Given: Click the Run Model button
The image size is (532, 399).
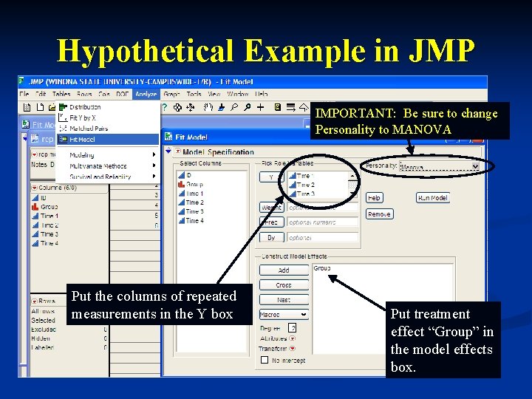Looking at the screenshot, I should coord(432,198).
